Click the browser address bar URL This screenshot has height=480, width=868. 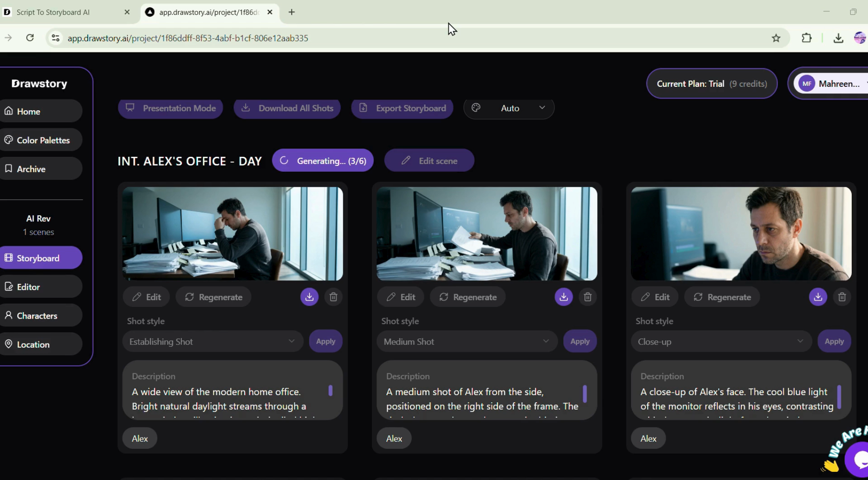click(x=188, y=38)
